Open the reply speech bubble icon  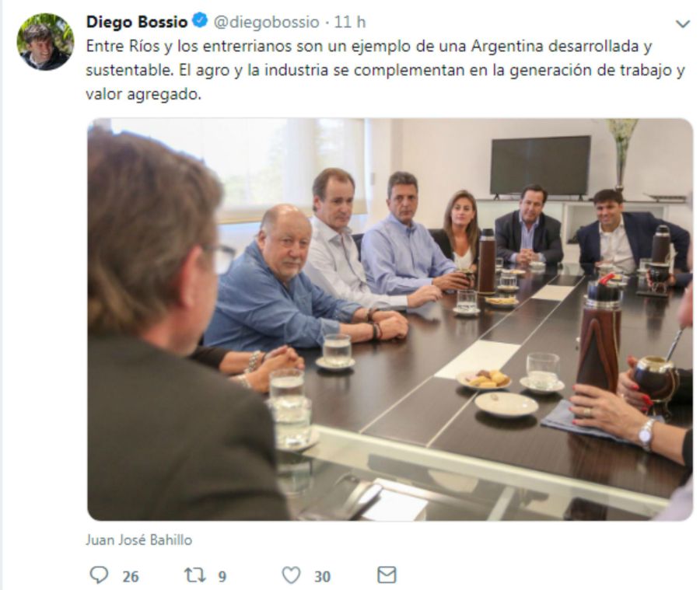coord(99,574)
